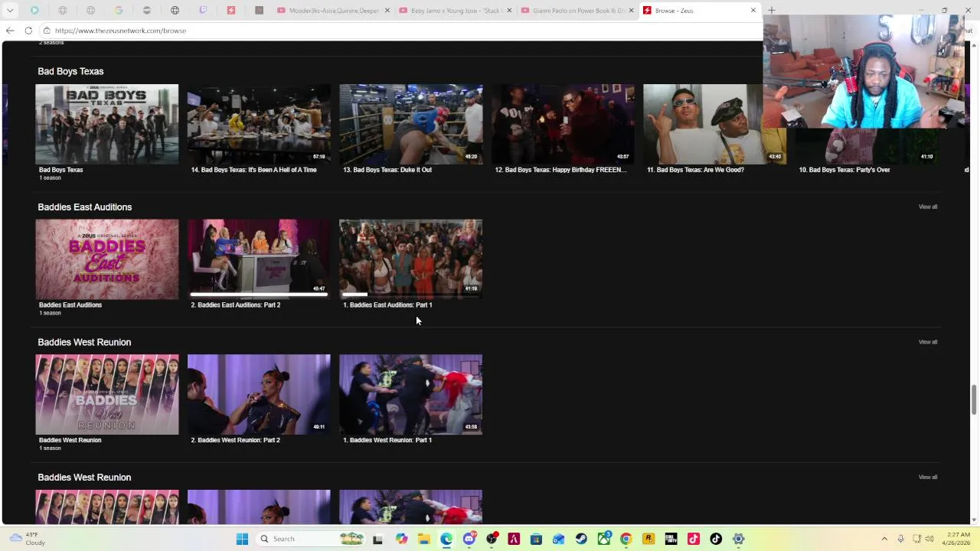Open the red Adobe Acrobat taskbar icon

[514, 539]
